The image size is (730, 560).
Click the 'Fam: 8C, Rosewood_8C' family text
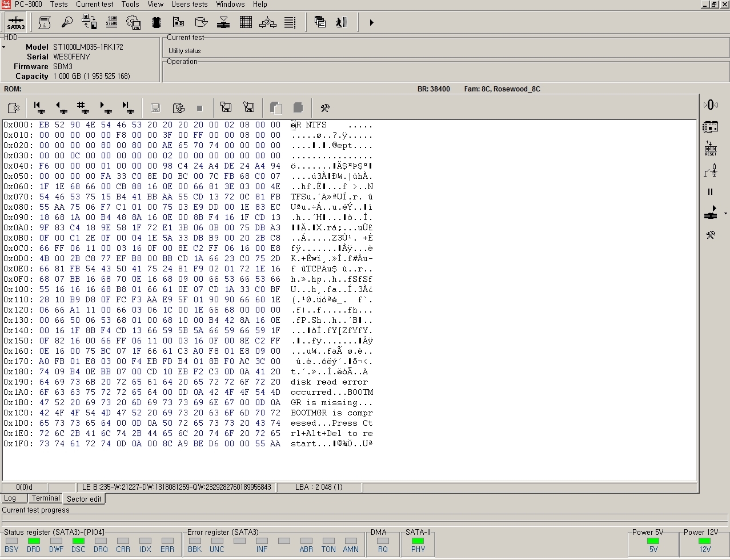pos(502,89)
